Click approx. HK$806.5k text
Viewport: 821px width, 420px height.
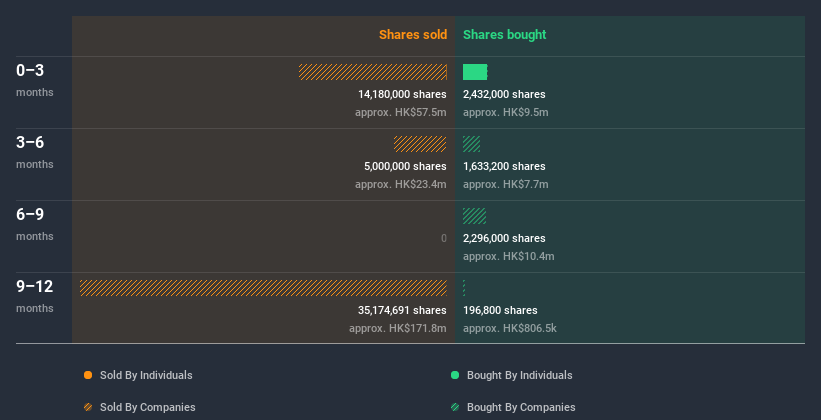(510, 328)
